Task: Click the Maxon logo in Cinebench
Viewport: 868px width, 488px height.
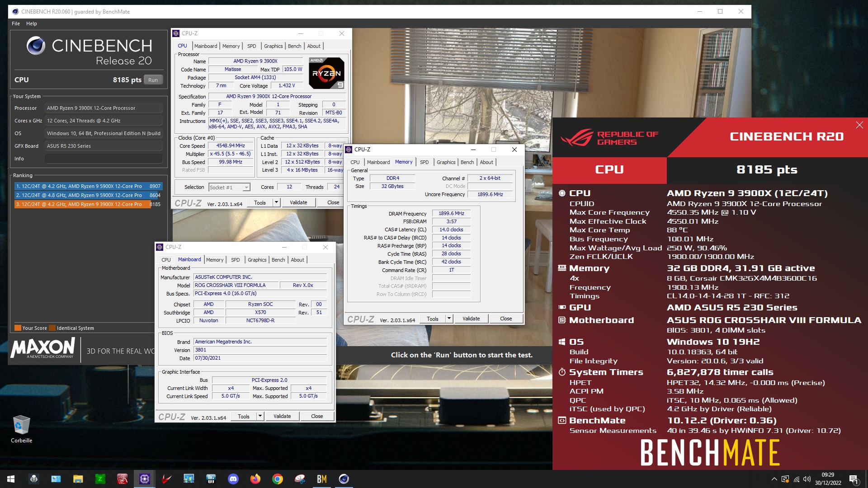Action: [42, 348]
